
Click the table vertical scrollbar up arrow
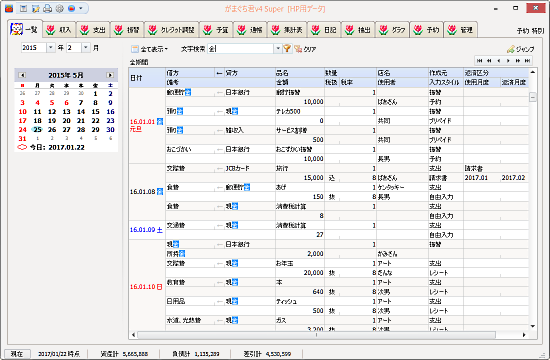point(532,72)
